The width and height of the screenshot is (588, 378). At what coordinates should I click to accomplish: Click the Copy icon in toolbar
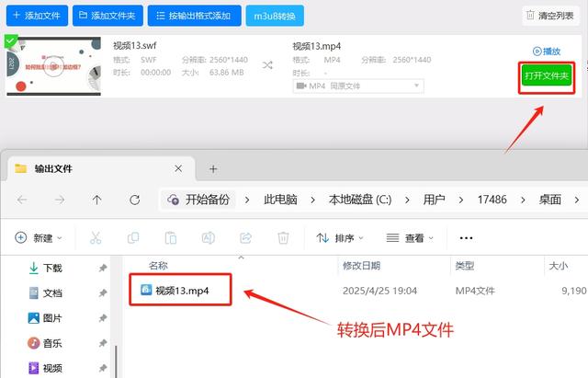click(x=133, y=238)
